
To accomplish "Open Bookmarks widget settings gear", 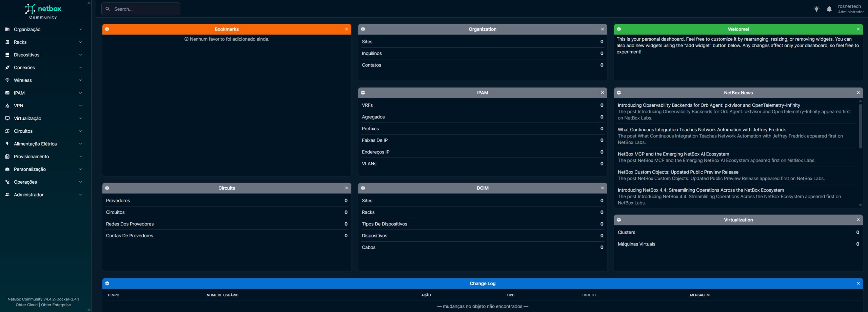I will point(107,29).
